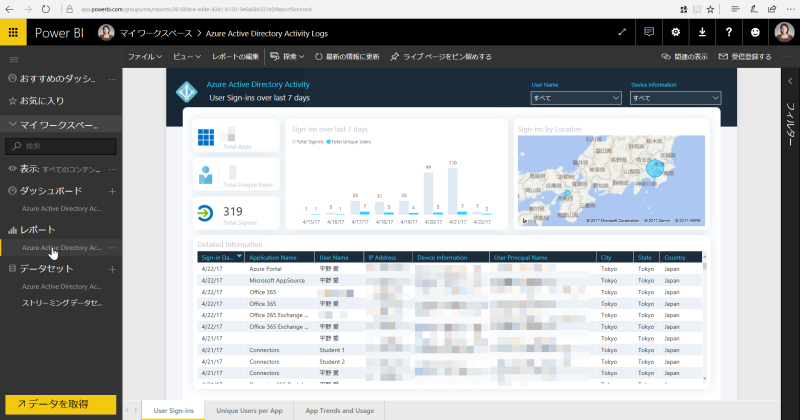The width and height of the screenshot is (800, 420).
Task: Open the Azure Active Directory dataset under データセット
Action: point(62,286)
